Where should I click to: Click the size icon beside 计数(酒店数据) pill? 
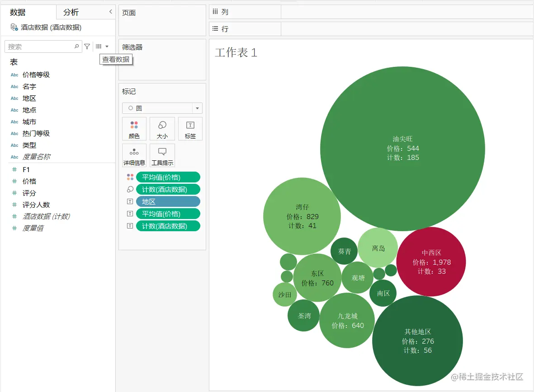point(130,189)
